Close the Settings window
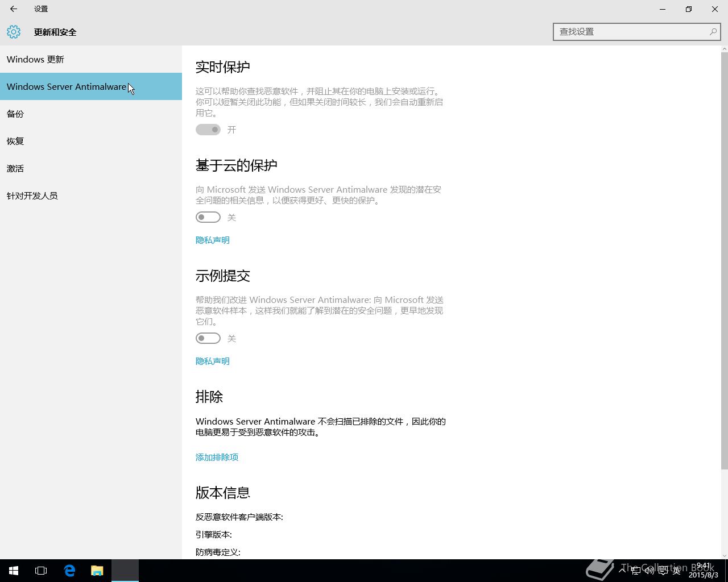 715,9
